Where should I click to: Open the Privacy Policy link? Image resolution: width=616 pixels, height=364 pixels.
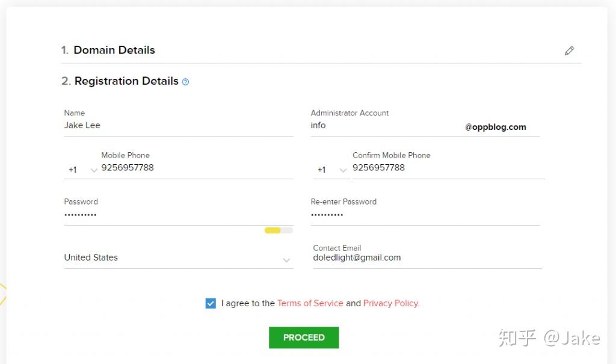pyautogui.click(x=390, y=303)
